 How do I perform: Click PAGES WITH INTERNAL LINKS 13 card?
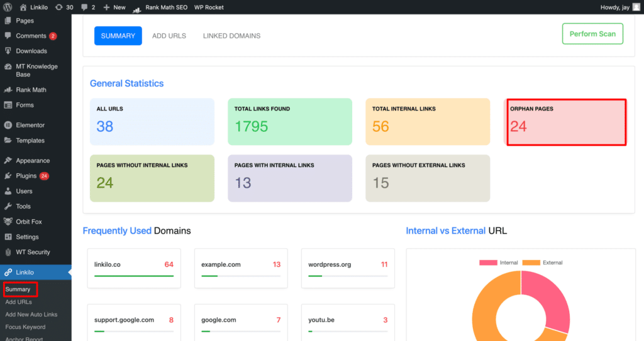(290, 178)
